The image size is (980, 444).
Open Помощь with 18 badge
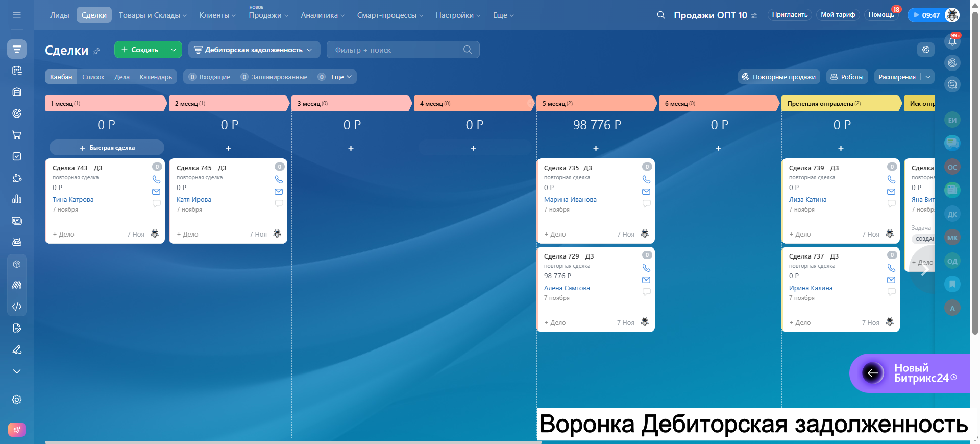coord(881,15)
